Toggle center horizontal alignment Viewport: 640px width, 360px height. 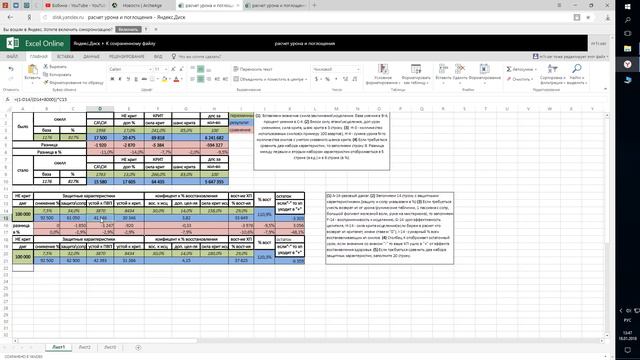point(200,79)
